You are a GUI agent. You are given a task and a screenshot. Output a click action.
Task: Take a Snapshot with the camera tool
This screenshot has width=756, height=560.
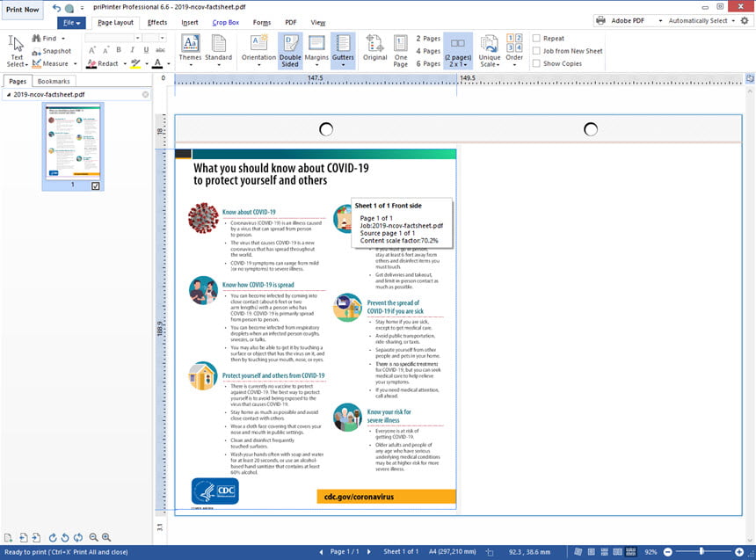click(x=51, y=51)
